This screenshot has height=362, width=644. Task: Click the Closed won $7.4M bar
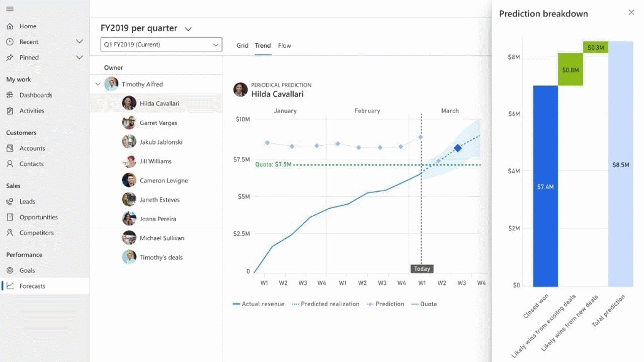[545, 186]
